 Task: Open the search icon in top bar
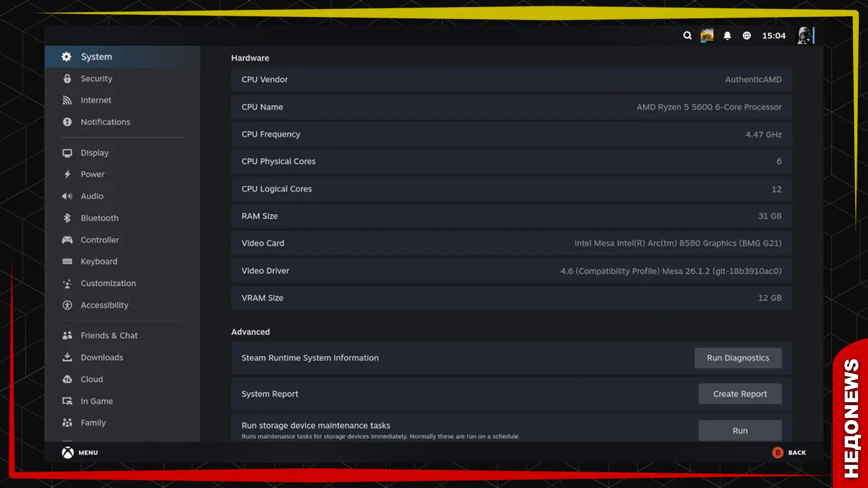coord(687,36)
